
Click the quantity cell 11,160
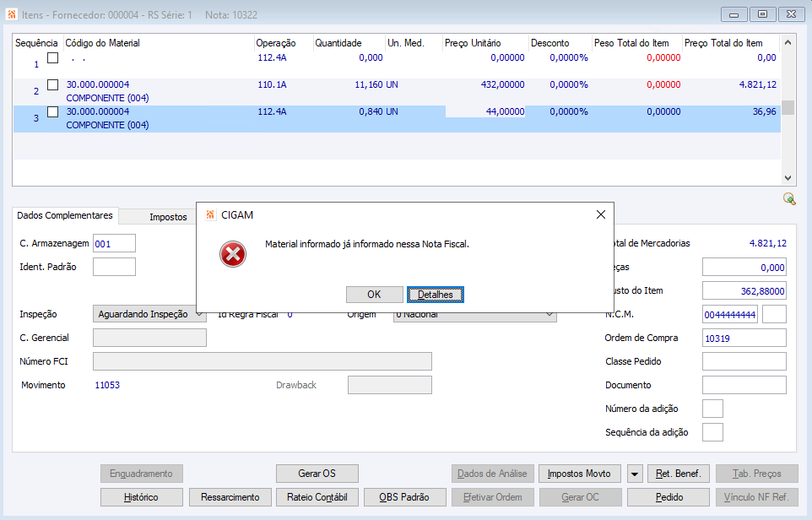click(x=369, y=85)
